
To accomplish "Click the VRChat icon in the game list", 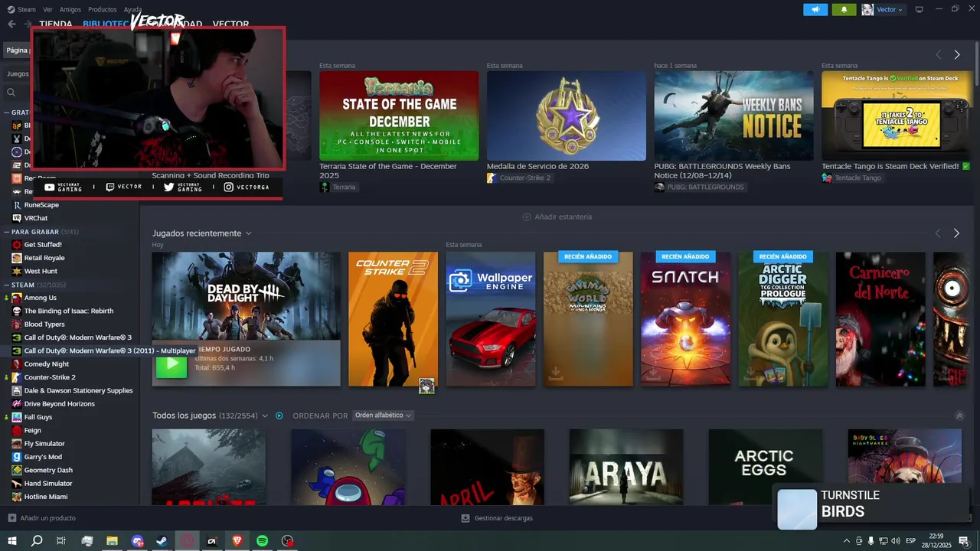I will tap(17, 218).
